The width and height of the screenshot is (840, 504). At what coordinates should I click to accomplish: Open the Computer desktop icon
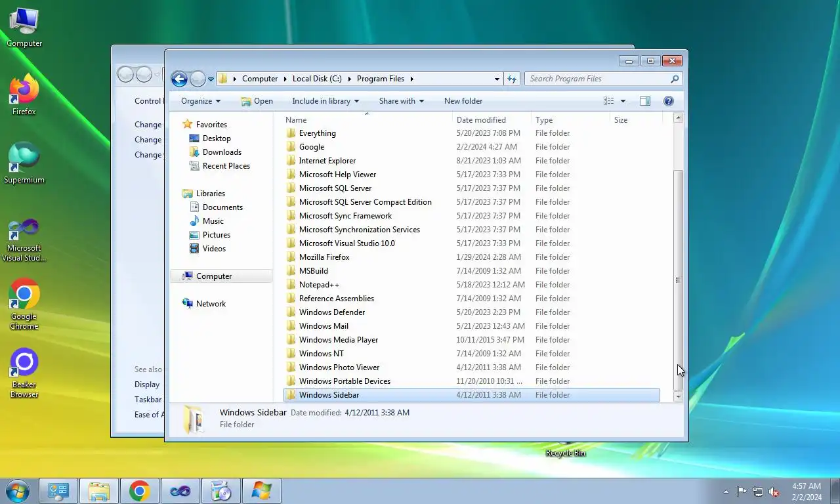[24, 28]
